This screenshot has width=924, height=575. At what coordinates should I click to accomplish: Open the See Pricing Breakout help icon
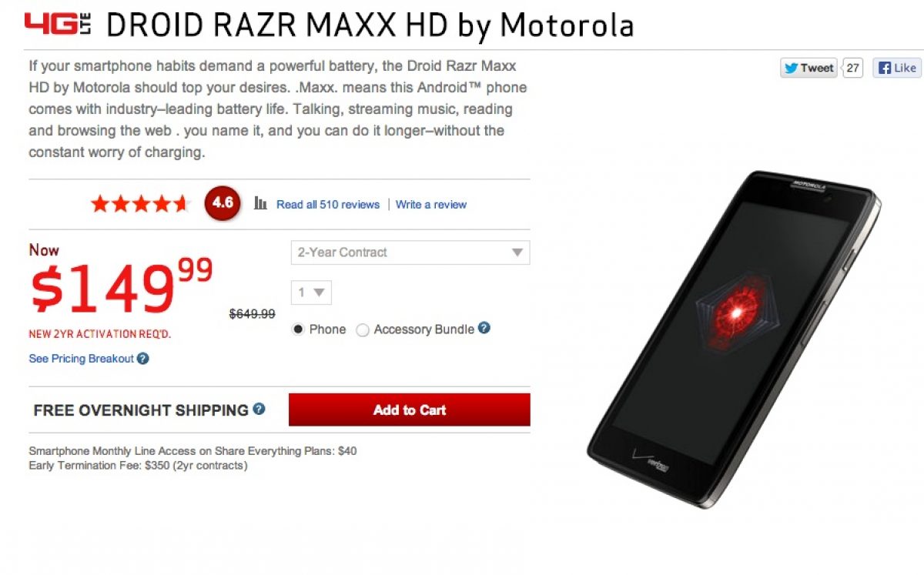(143, 359)
